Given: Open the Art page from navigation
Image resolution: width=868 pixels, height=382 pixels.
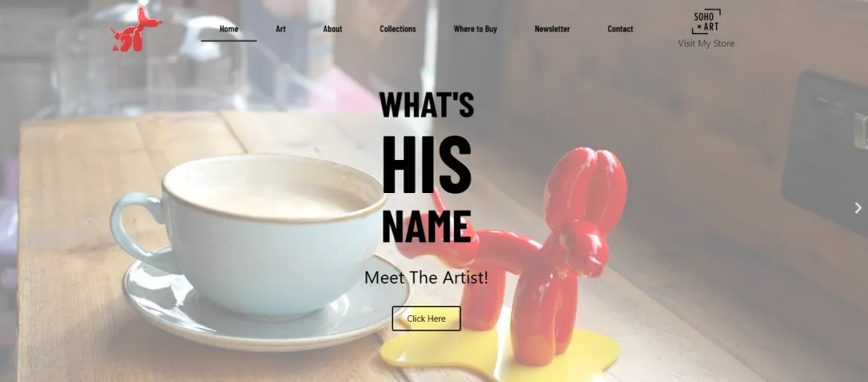Looking at the screenshot, I should click(280, 29).
